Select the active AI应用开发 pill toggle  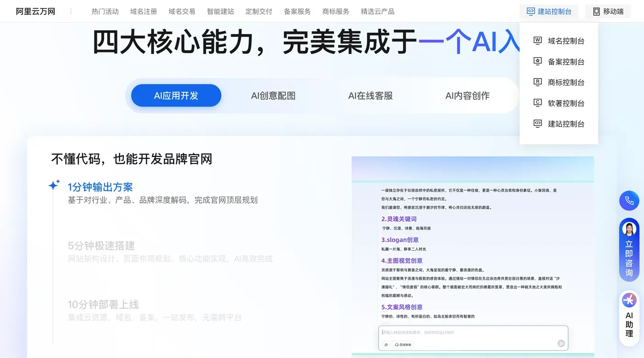pos(176,96)
